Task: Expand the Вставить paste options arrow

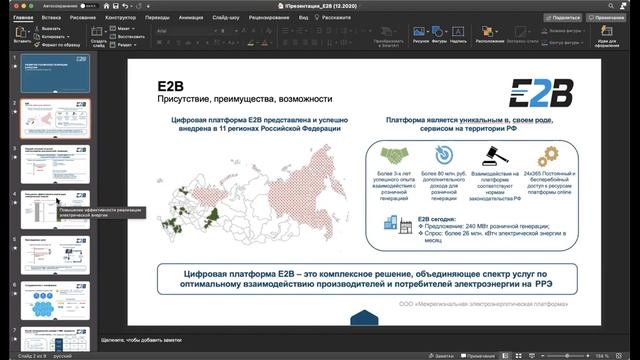Action: click(29, 32)
